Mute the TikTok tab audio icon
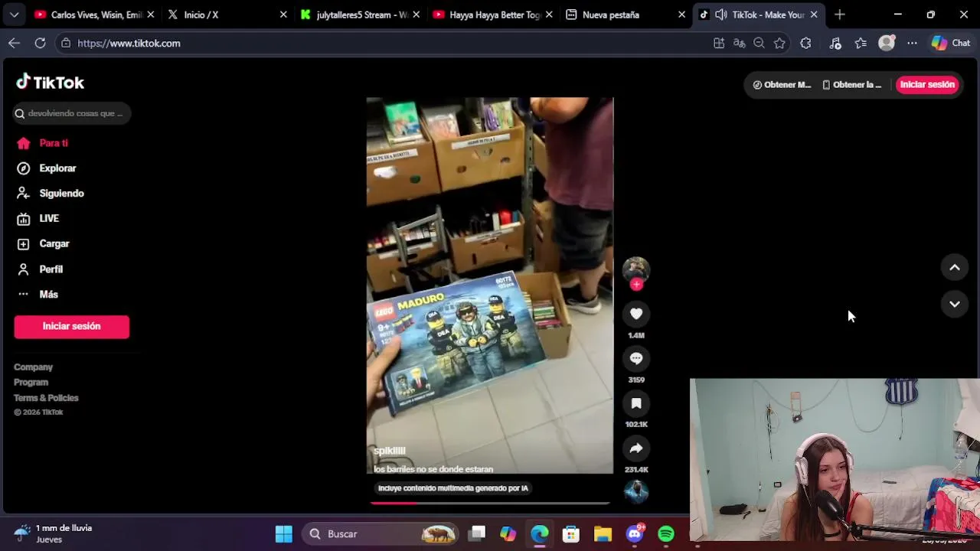Viewport: 980px width, 551px height. (720, 15)
